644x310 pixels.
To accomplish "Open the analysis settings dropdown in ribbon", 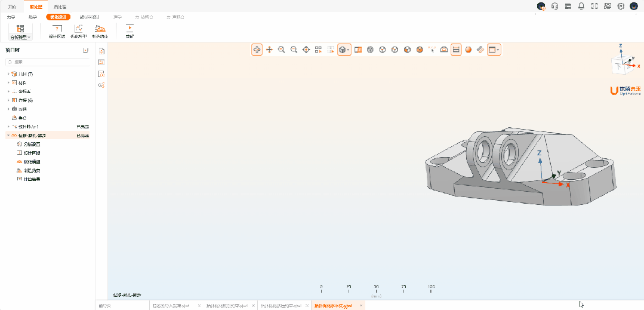I will point(20,32).
